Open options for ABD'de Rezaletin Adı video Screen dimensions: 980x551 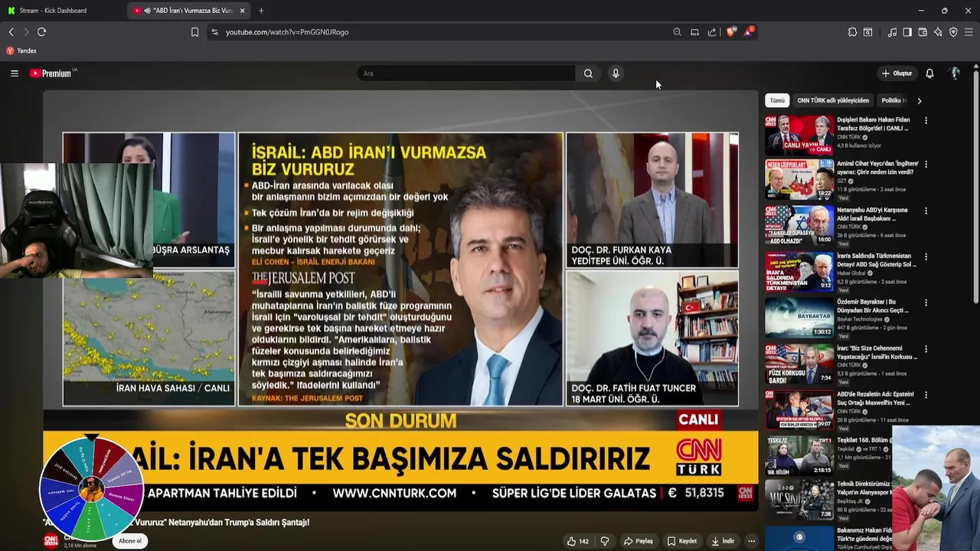click(x=926, y=396)
